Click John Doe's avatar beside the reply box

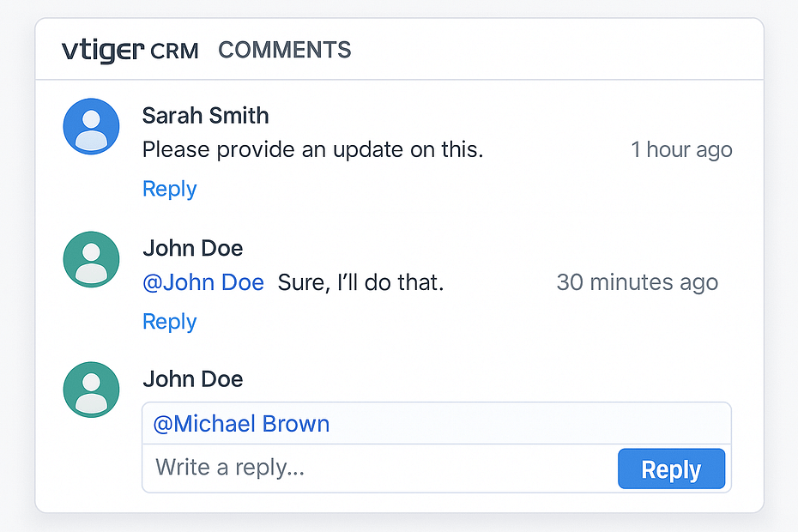point(91,390)
